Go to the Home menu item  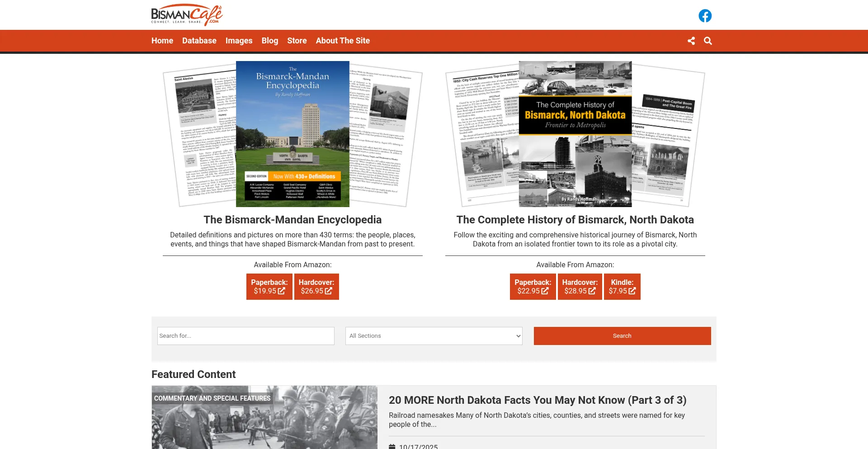tap(162, 41)
